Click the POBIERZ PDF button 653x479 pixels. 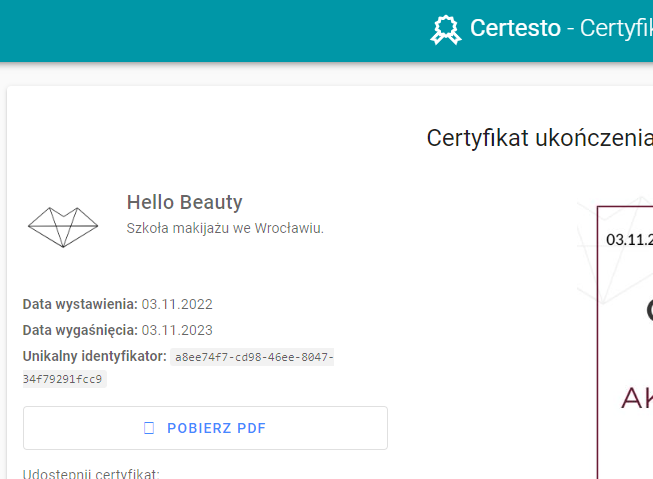(x=205, y=428)
